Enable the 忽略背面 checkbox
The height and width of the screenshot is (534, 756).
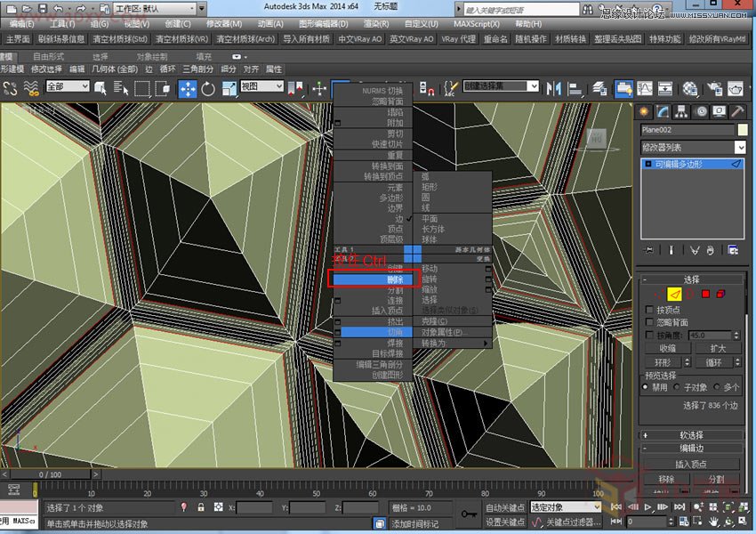click(x=649, y=322)
